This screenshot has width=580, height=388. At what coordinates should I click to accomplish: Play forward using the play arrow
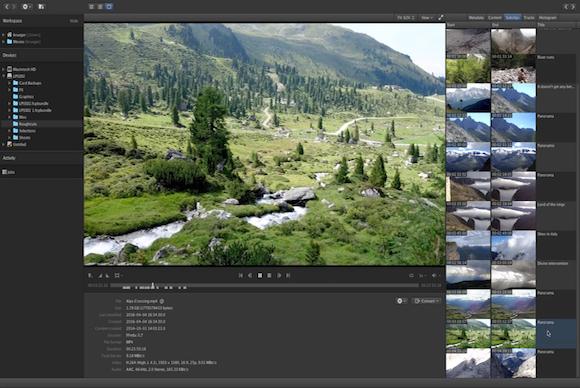coord(279,276)
